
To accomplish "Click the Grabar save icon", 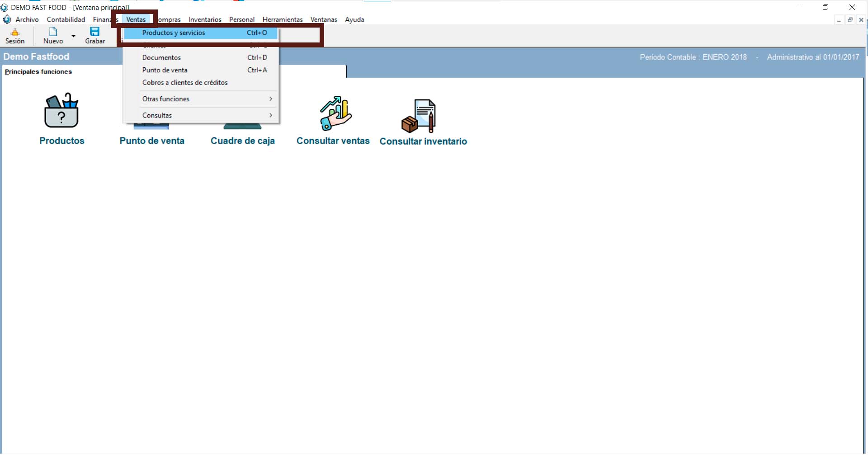I will [x=94, y=32].
